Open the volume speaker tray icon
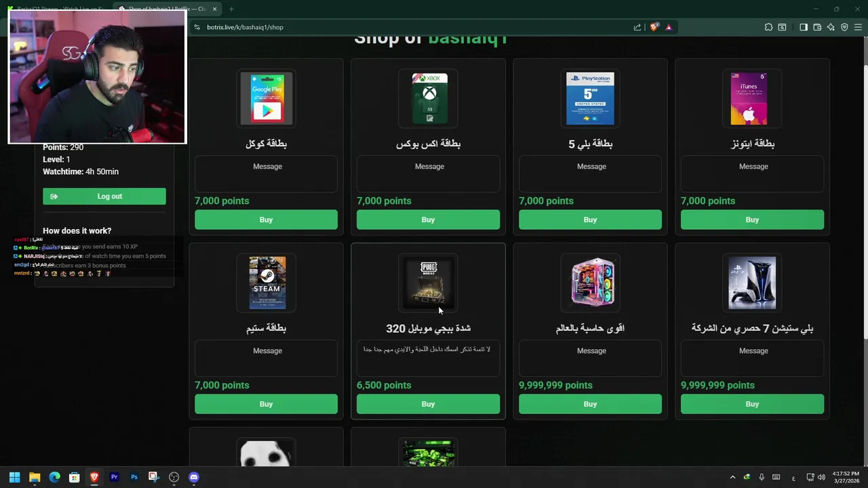The width and height of the screenshot is (868, 488). point(823,477)
